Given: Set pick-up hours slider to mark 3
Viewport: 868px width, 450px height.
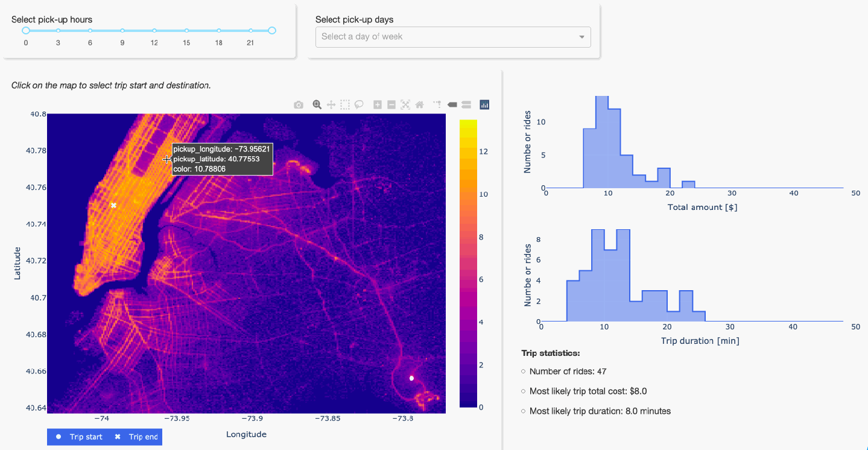Looking at the screenshot, I should (x=58, y=30).
